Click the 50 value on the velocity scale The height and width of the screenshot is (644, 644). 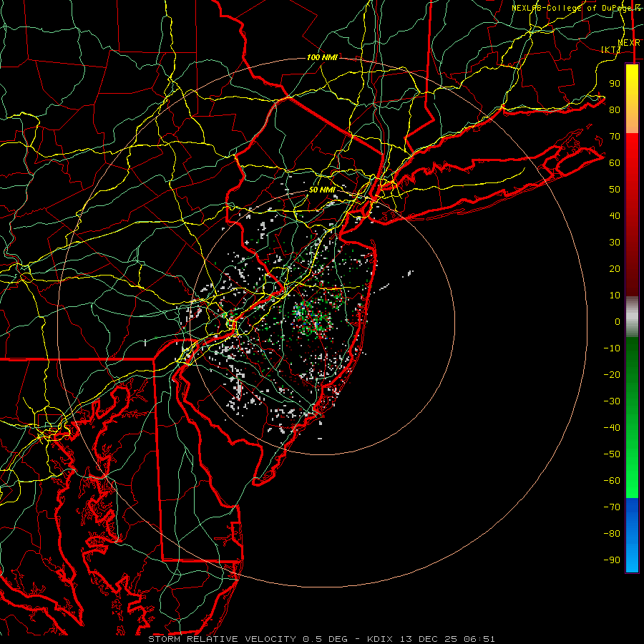point(615,190)
